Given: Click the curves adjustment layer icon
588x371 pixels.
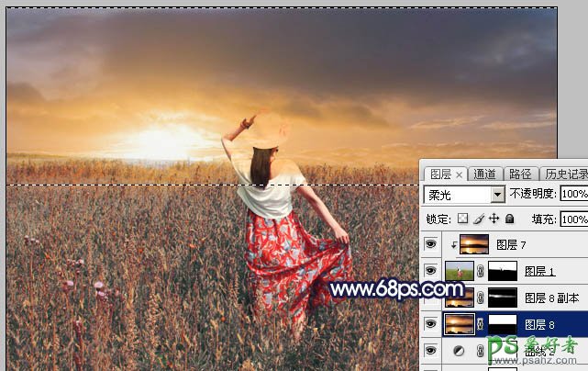Looking at the screenshot, I should (459, 351).
